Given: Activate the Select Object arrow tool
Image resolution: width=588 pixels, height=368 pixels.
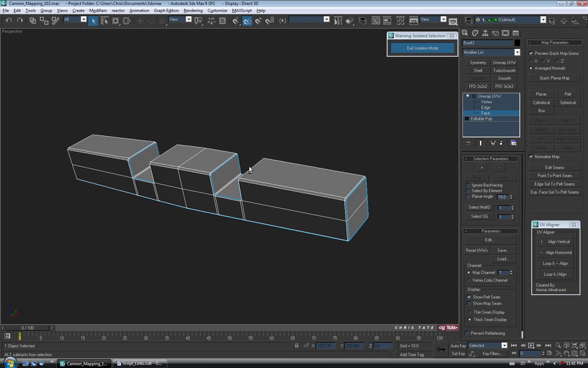Looking at the screenshot, I should (93, 20).
